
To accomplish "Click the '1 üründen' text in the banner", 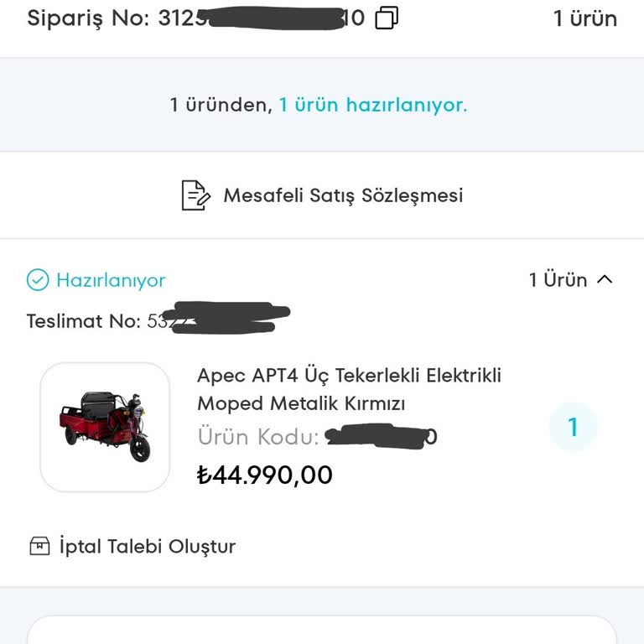I will [x=221, y=105].
